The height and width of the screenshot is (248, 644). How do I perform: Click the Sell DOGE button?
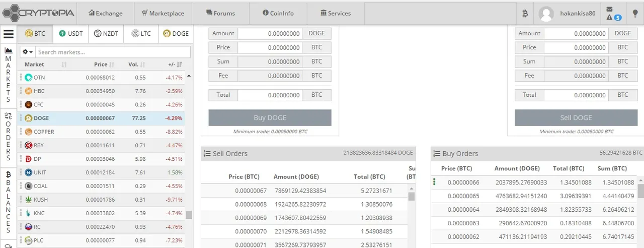(x=576, y=117)
